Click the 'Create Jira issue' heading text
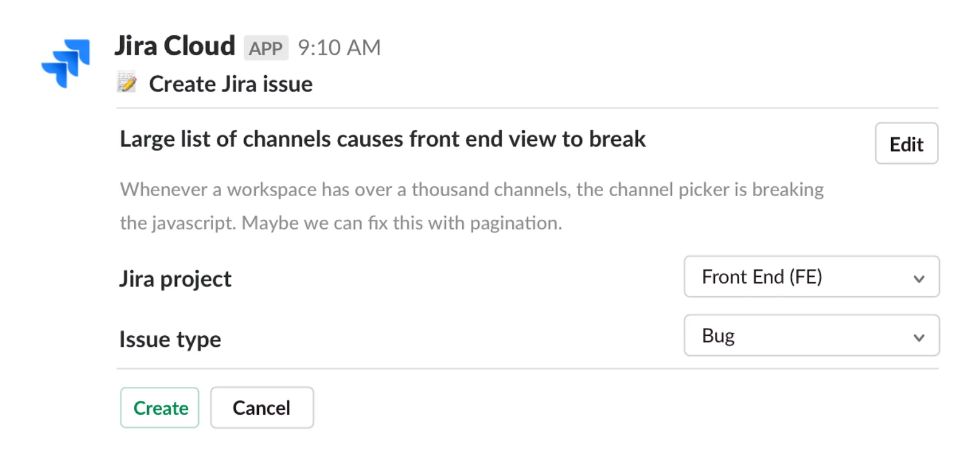This screenshot has height=452, width=980. pyautogui.click(x=230, y=84)
